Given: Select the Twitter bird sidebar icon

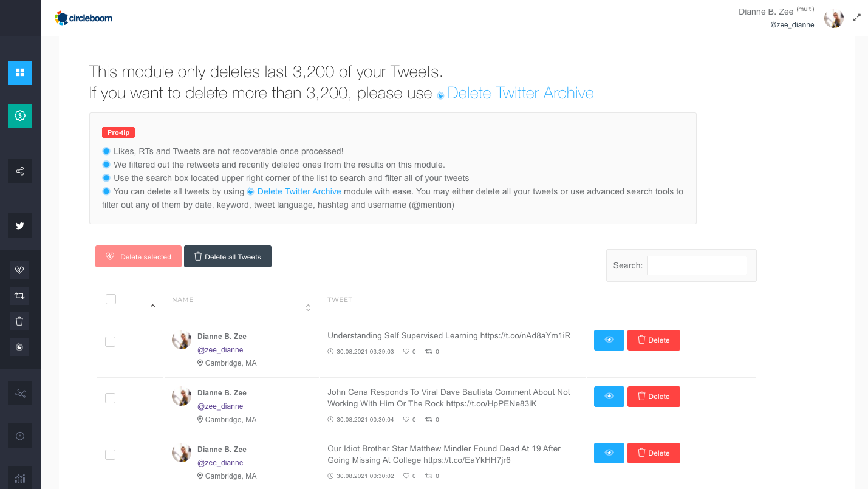Looking at the screenshot, I should pos(20,225).
